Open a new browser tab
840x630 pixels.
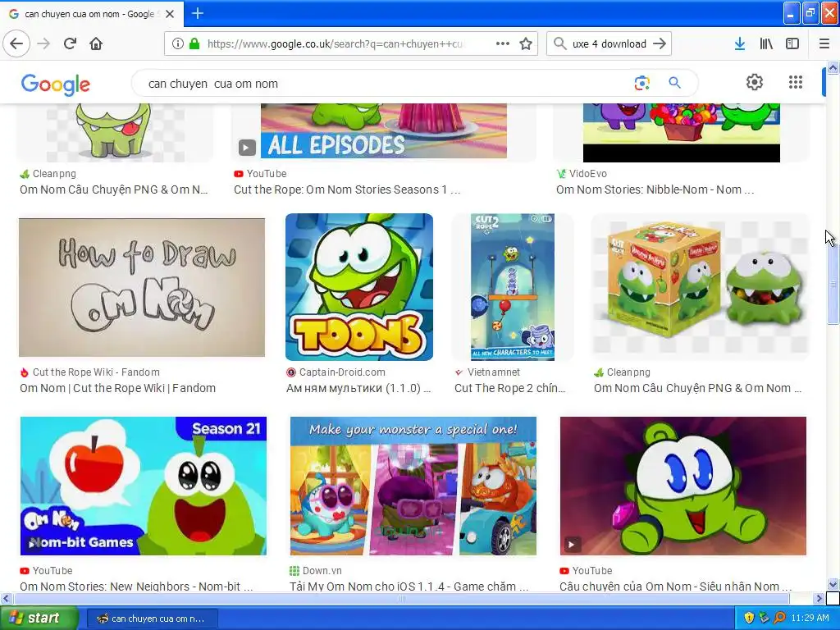coord(197,13)
